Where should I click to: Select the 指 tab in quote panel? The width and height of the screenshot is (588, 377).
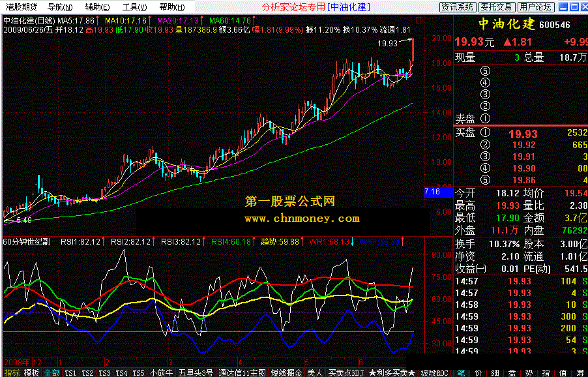pos(546,372)
